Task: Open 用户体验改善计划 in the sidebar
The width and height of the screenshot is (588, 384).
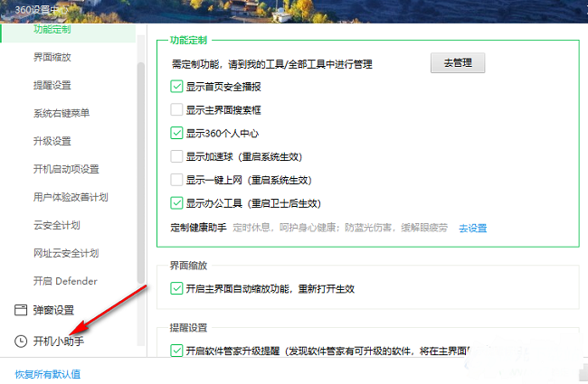Action: 71,197
